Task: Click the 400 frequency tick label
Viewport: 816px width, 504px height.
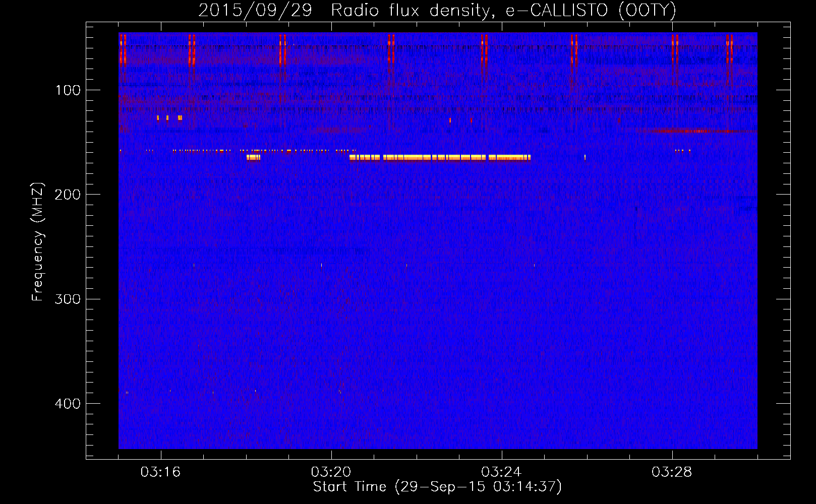Action: coord(68,404)
